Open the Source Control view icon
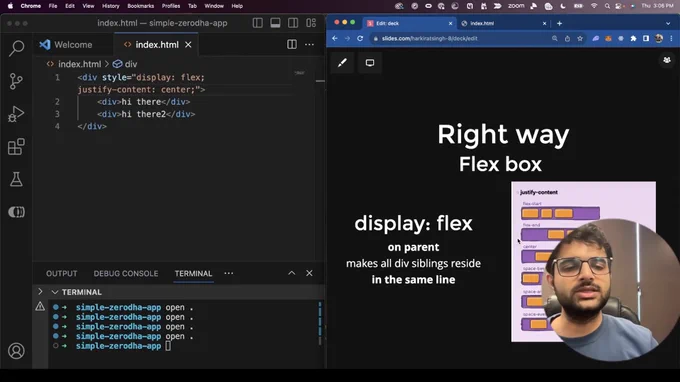Viewport: 680px width, 382px height. point(16,81)
